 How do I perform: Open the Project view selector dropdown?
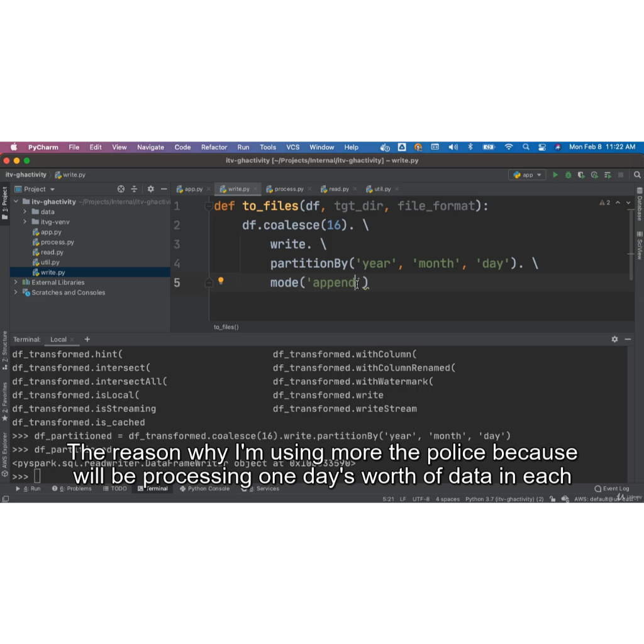(35, 189)
